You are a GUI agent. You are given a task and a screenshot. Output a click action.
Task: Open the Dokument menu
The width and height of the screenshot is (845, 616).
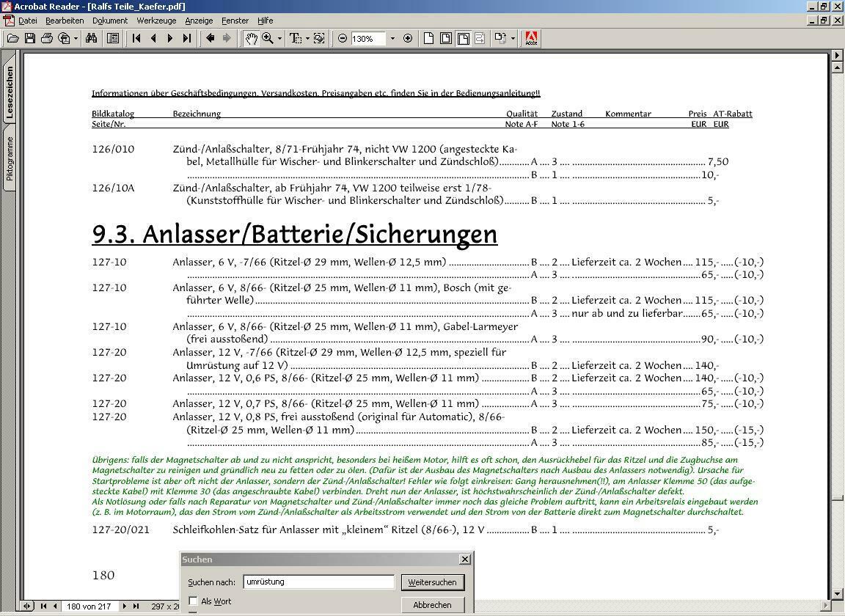pyautogui.click(x=110, y=21)
